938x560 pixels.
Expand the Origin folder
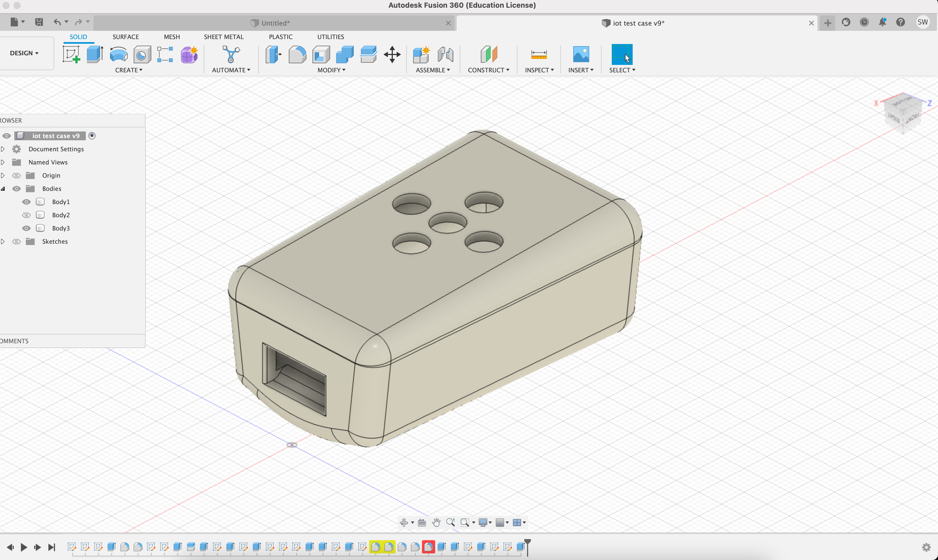(x=3, y=175)
